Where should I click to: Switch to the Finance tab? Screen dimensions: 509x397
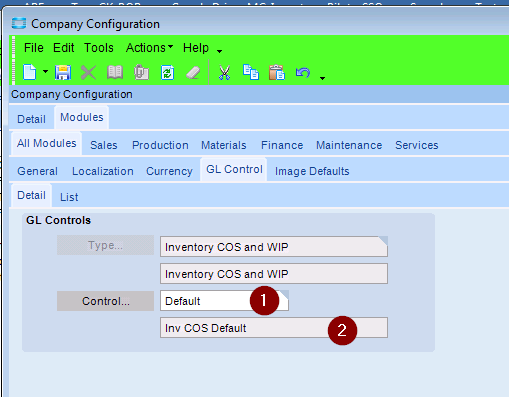tap(282, 145)
